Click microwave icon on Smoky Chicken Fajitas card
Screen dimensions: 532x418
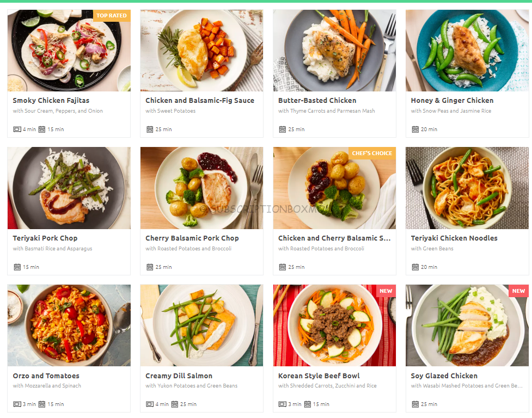click(x=17, y=129)
